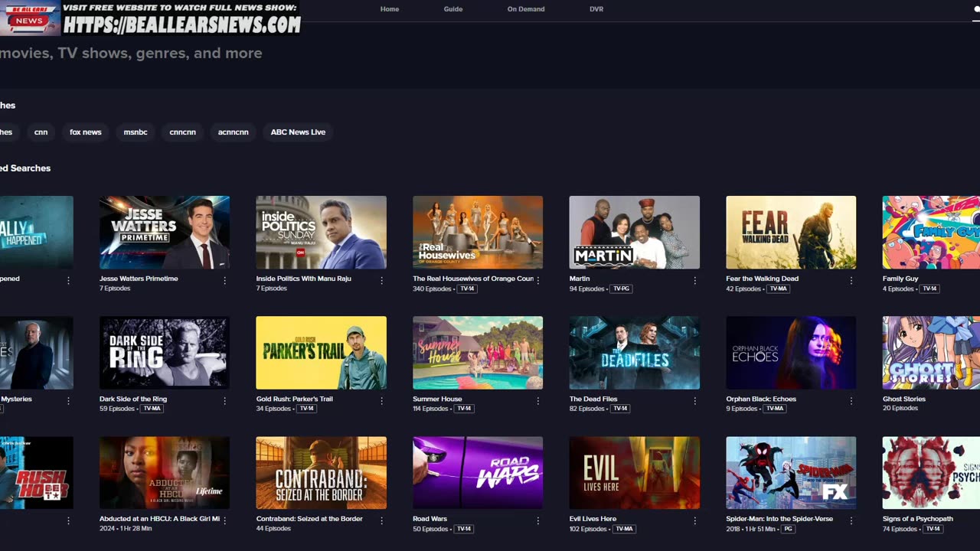The height and width of the screenshot is (551, 980).
Task: Open more options for Dark Side of the Ring
Action: coord(225,400)
